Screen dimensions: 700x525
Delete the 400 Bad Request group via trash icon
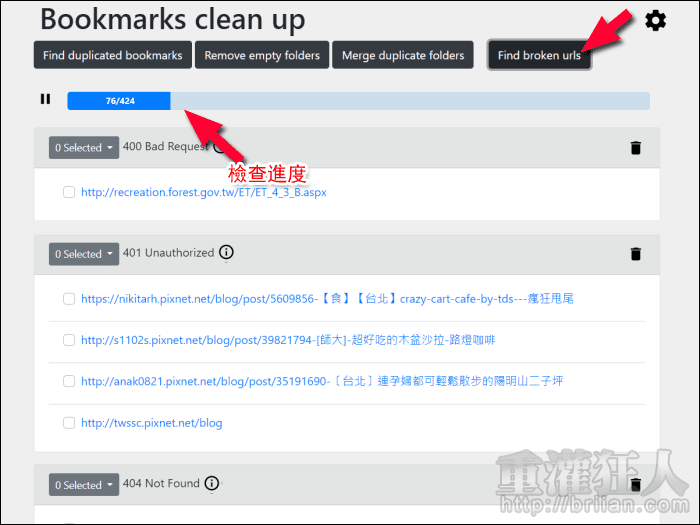pos(636,147)
